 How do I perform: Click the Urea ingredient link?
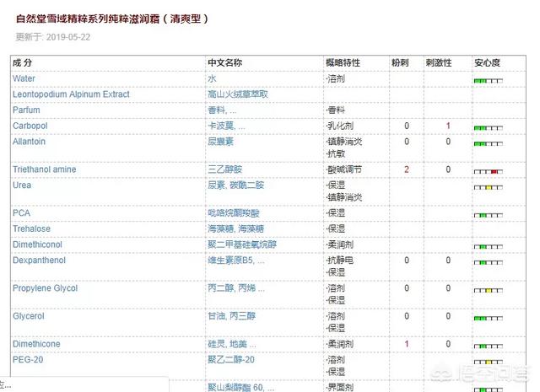(22, 185)
